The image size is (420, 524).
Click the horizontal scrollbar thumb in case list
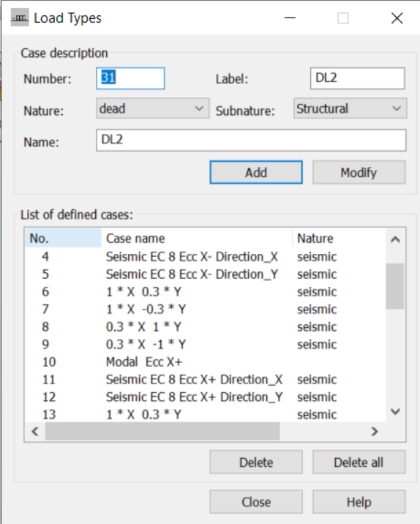(x=162, y=432)
